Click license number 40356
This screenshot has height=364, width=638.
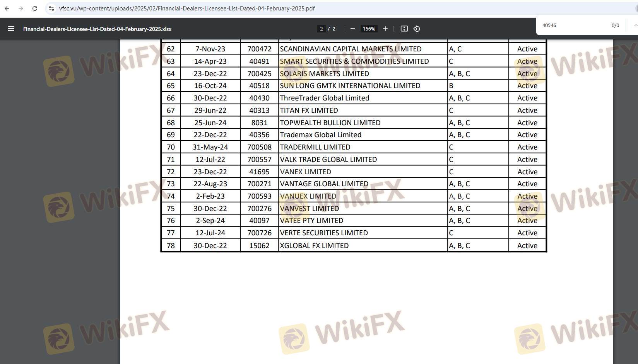[259, 135]
